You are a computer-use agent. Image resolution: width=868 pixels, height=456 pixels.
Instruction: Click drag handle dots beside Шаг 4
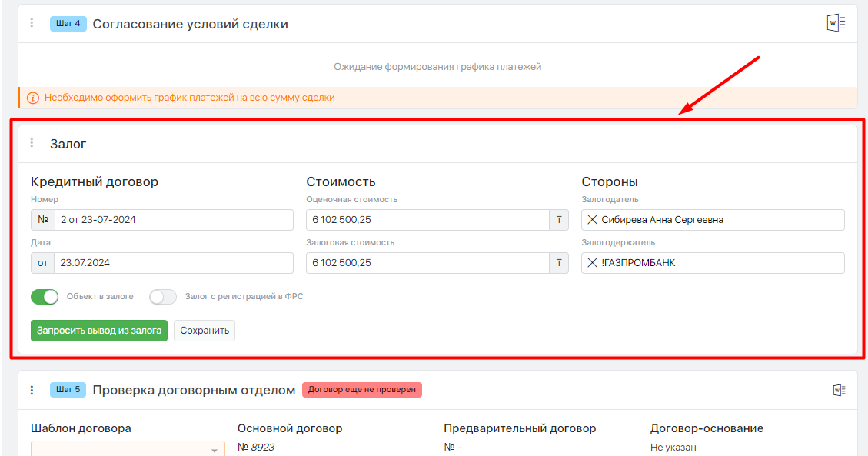32,23
